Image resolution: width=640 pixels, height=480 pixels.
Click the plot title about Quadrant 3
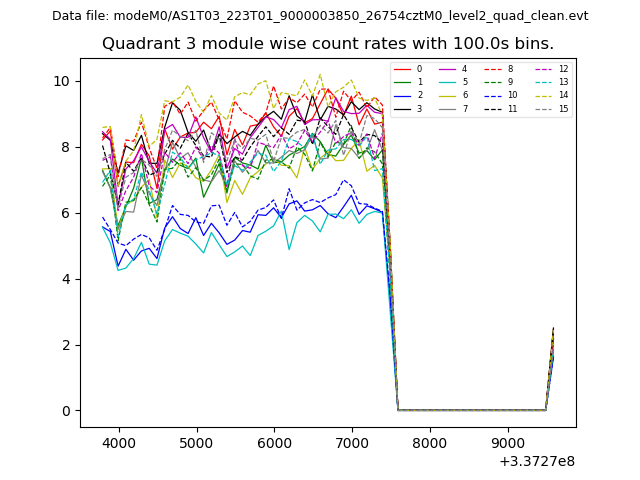coord(327,44)
